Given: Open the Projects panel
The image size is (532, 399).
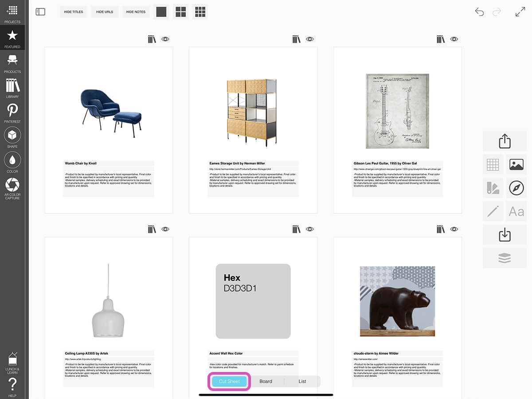Looking at the screenshot, I should [x=12, y=13].
